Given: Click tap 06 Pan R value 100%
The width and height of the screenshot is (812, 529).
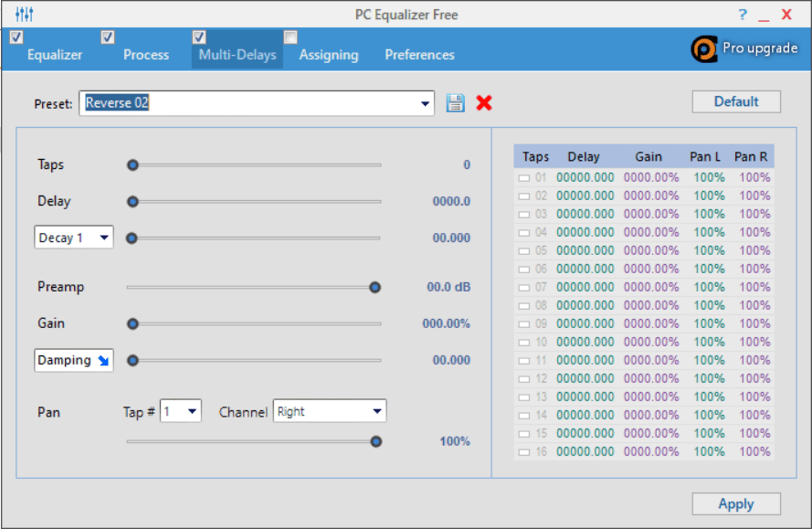Looking at the screenshot, I should click(754, 269).
